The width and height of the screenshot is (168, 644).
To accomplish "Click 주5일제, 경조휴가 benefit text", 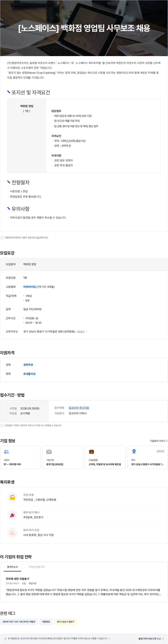I will coord(33,517).
